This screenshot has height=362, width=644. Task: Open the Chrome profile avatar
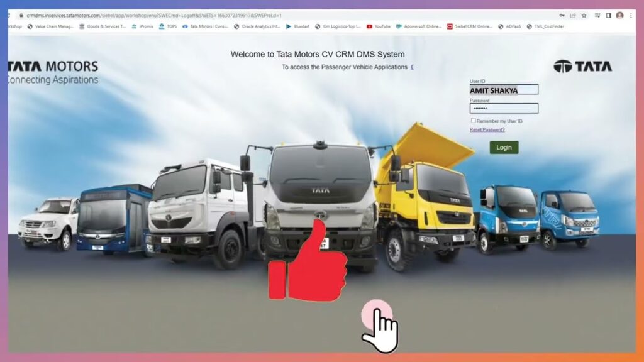pyautogui.click(x=619, y=15)
